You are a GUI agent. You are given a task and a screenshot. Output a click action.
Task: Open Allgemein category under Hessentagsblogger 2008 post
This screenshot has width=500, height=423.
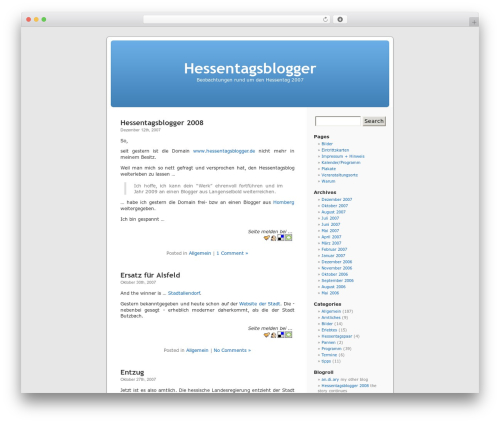point(200,253)
